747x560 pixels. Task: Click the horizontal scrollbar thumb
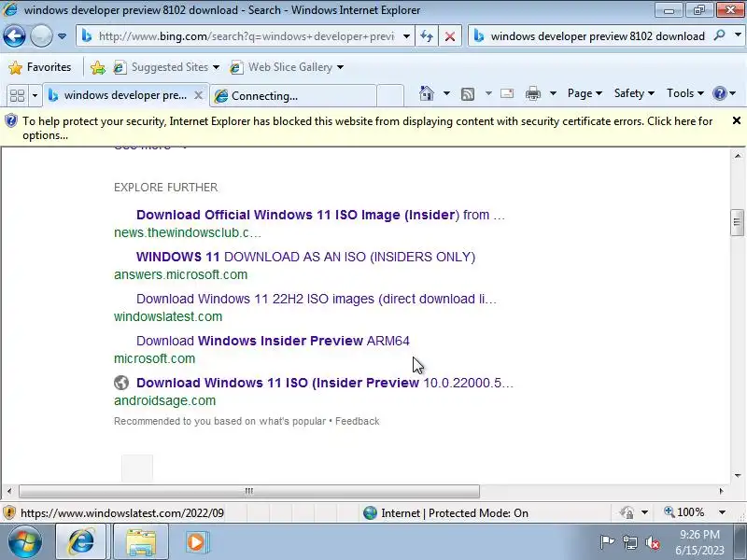point(248,491)
